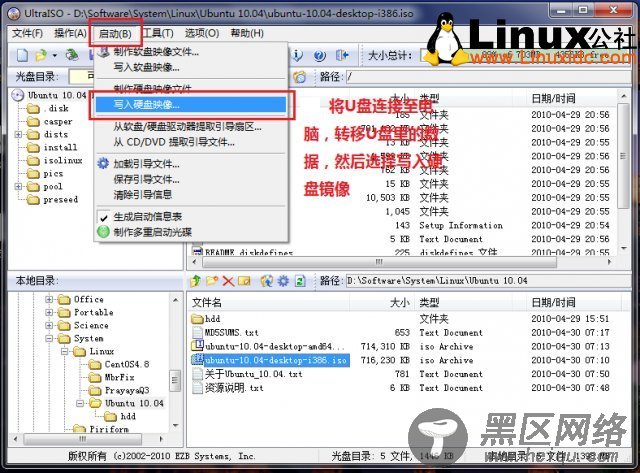Choose 保存引导文件... menu entry

tap(191, 179)
